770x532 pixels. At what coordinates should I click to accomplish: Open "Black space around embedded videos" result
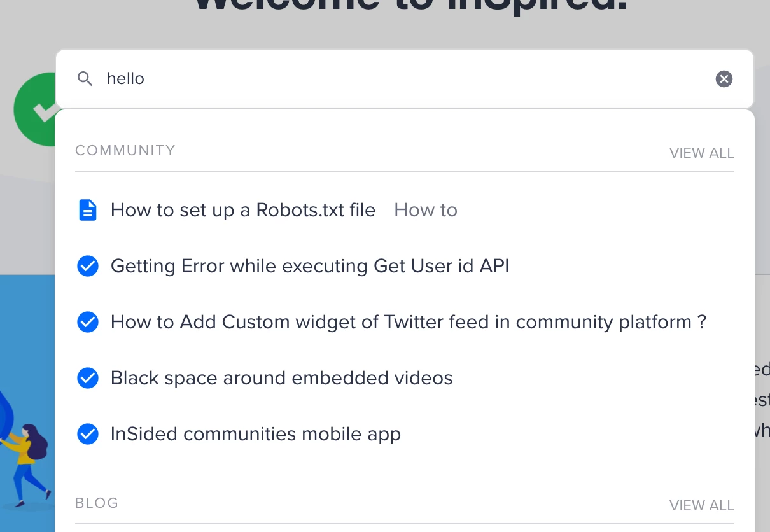coord(282,378)
